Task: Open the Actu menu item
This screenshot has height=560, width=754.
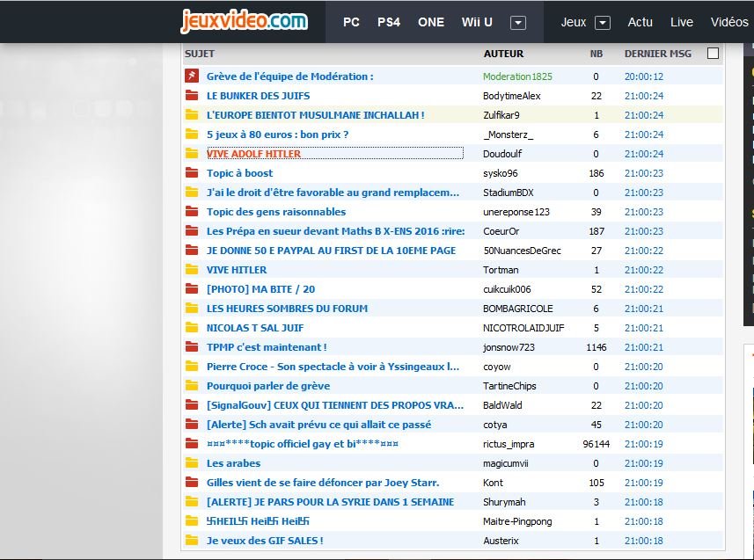Action: click(640, 22)
